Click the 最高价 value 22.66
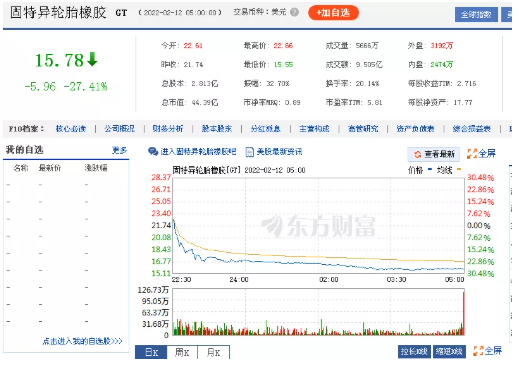This screenshot has width=519, height=383. 283,46
